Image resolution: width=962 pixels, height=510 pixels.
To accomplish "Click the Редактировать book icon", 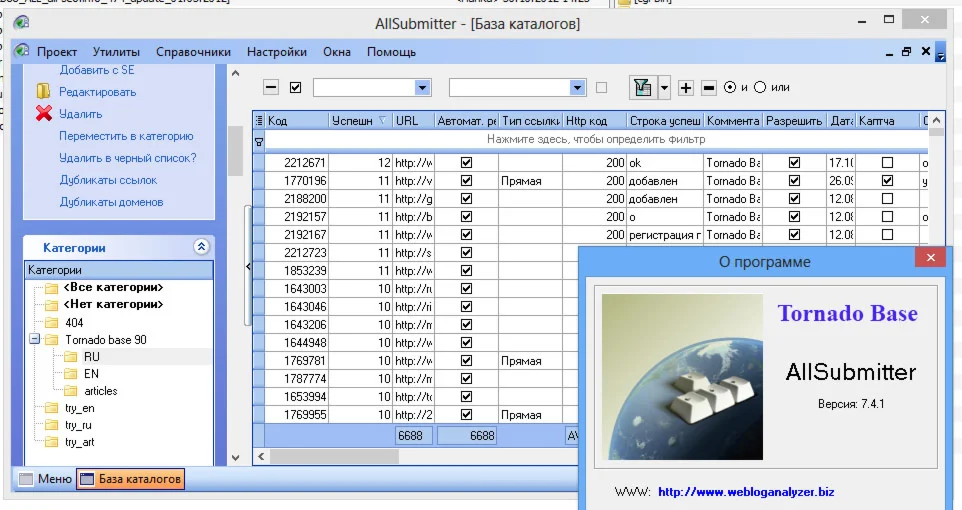I will tap(43, 92).
